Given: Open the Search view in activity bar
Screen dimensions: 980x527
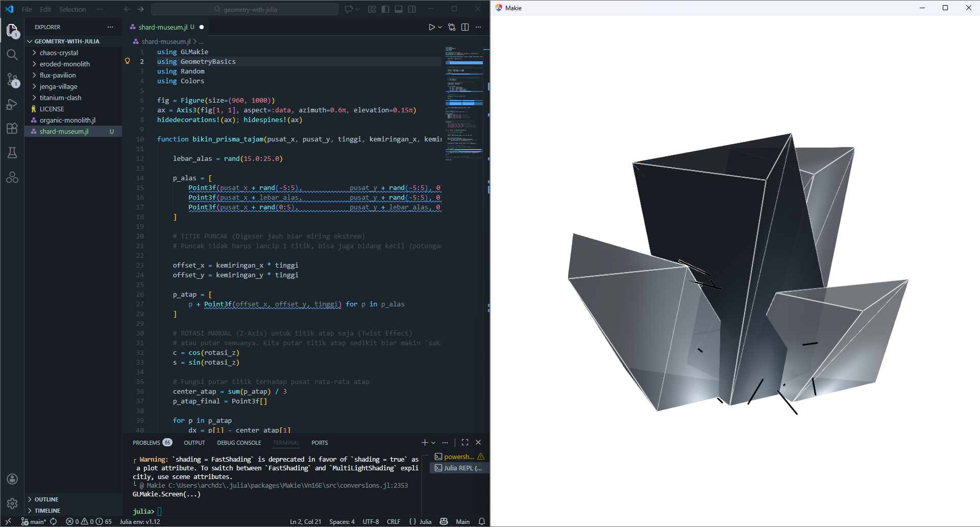Looking at the screenshot, I should [12, 55].
